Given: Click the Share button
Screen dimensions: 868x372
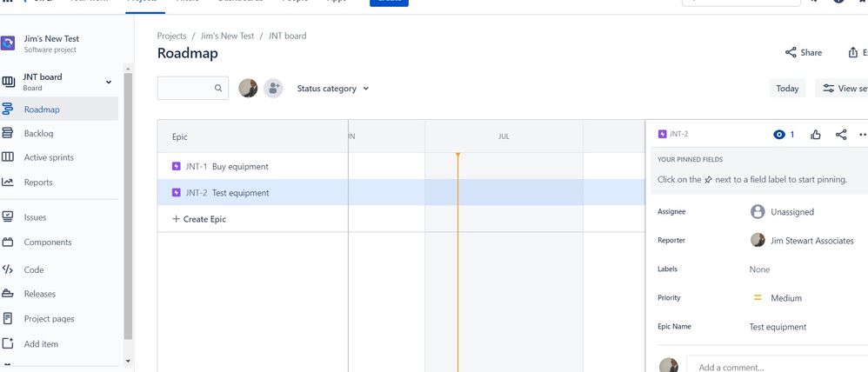Looking at the screenshot, I should pyautogui.click(x=804, y=53).
